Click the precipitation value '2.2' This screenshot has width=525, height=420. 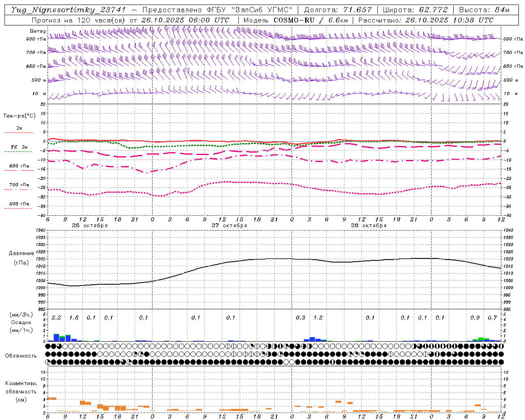56,318
